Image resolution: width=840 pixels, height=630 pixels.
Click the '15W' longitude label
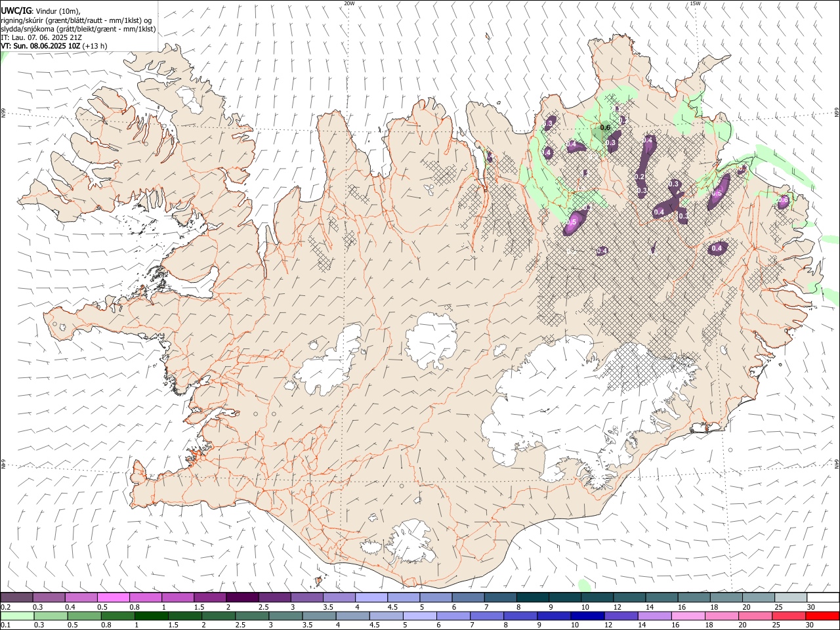[x=695, y=3]
